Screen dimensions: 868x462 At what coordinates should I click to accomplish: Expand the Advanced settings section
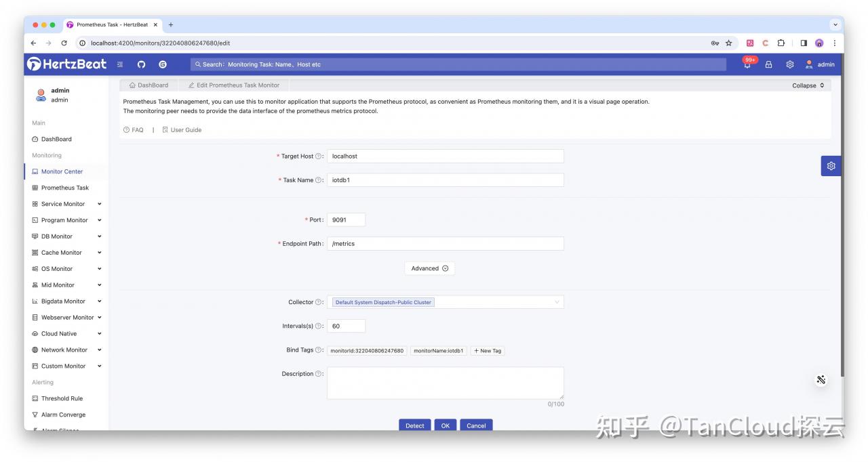tap(430, 268)
